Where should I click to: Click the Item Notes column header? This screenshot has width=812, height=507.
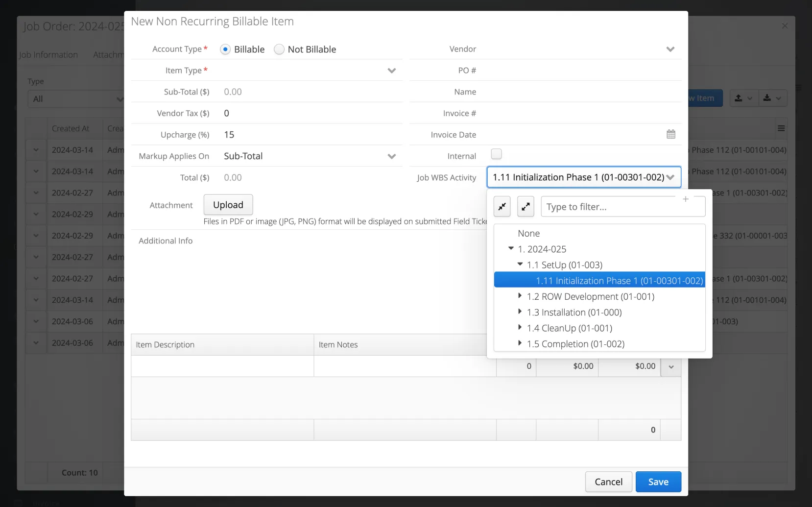pos(405,345)
